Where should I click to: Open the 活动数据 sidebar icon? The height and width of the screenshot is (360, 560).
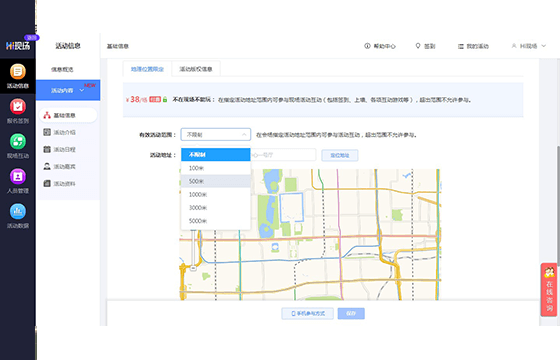tap(18, 216)
